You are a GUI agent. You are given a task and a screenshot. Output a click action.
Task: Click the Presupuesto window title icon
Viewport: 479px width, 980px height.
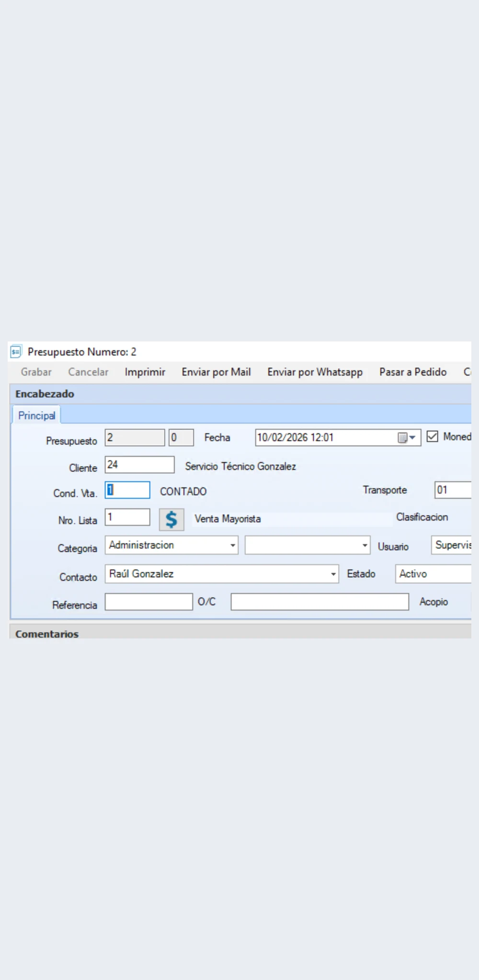[16, 352]
